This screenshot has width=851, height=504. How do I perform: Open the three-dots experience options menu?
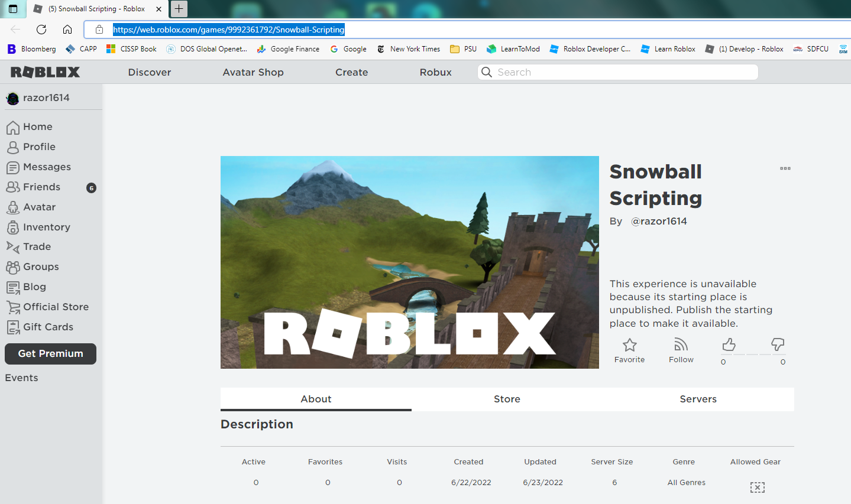pyautogui.click(x=785, y=168)
